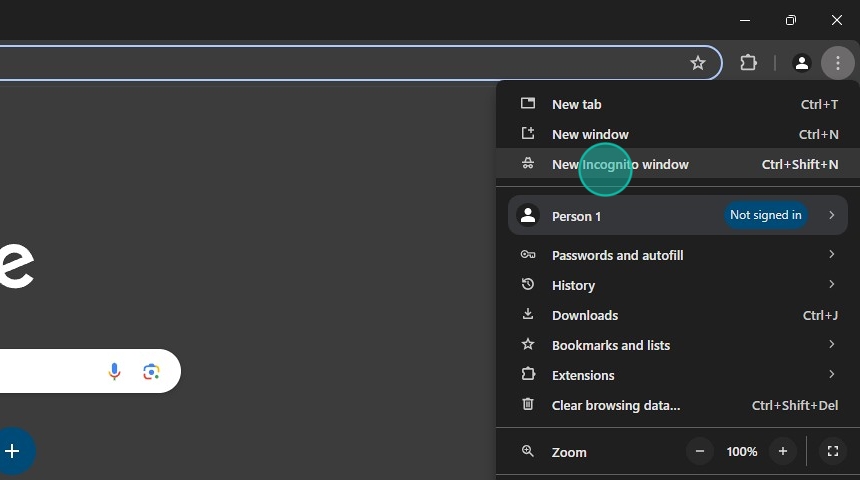
Task: Open the profile avatar in toolbar
Action: [801, 63]
